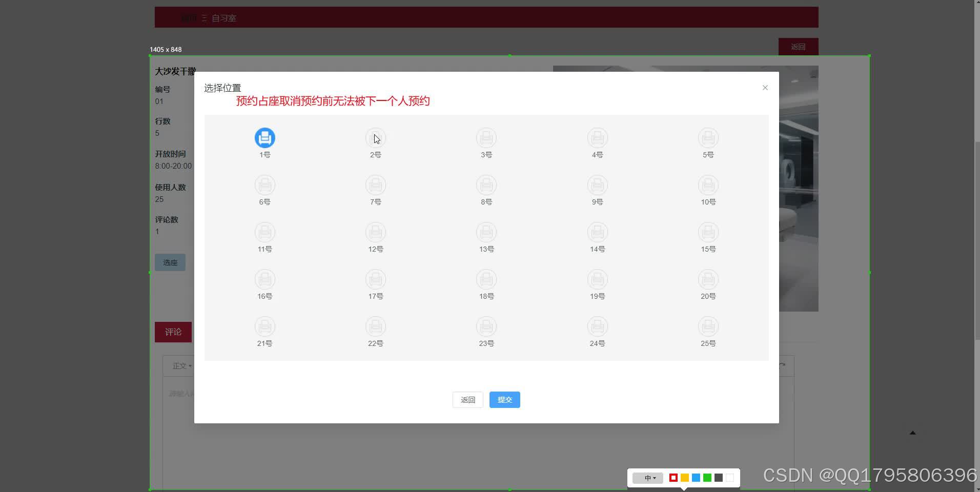The image size is (980, 492).
Task: Expand the hamburger navigation menu
Action: coord(205,17)
